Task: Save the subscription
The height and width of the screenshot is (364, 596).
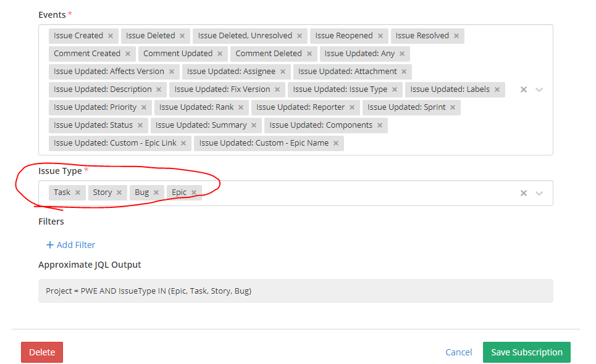Action: (x=526, y=352)
